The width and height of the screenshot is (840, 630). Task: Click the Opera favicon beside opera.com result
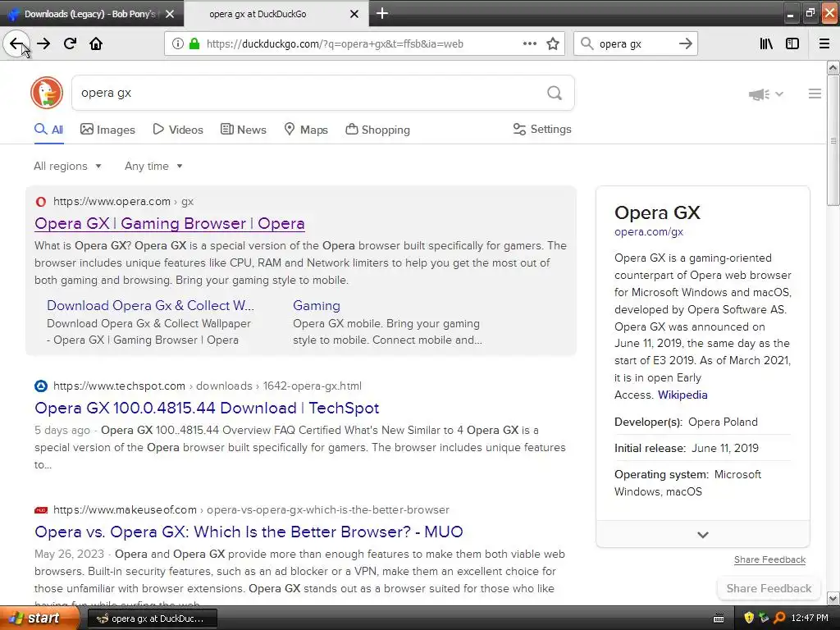(x=41, y=202)
